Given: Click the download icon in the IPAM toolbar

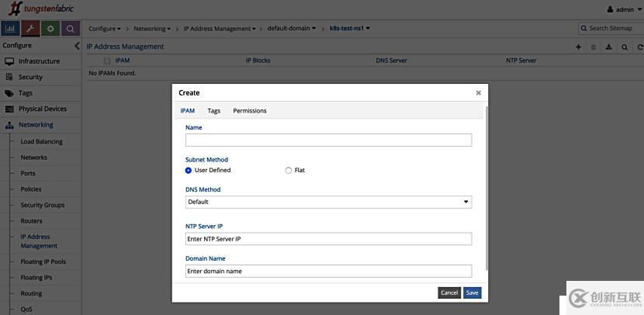Looking at the screenshot, I should click(609, 47).
